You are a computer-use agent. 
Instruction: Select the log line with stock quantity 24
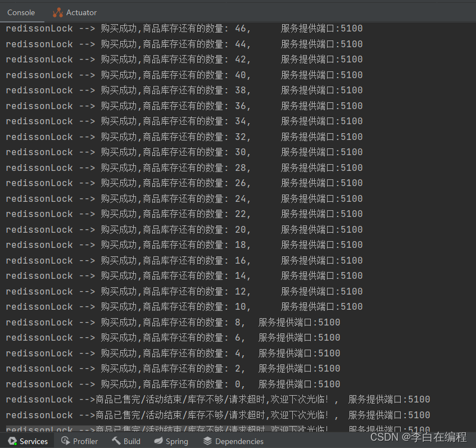coord(184,198)
